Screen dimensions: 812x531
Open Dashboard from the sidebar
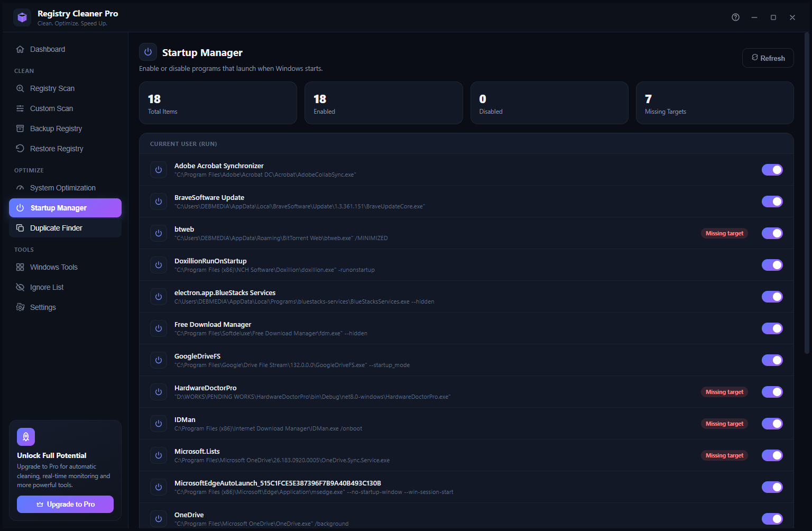pyautogui.click(x=65, y=49)
